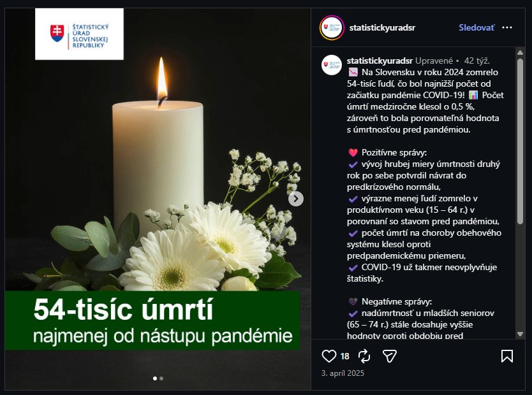Click the scrollbar up arrow in caption
The image size is (532, 395).
[520, 52]
